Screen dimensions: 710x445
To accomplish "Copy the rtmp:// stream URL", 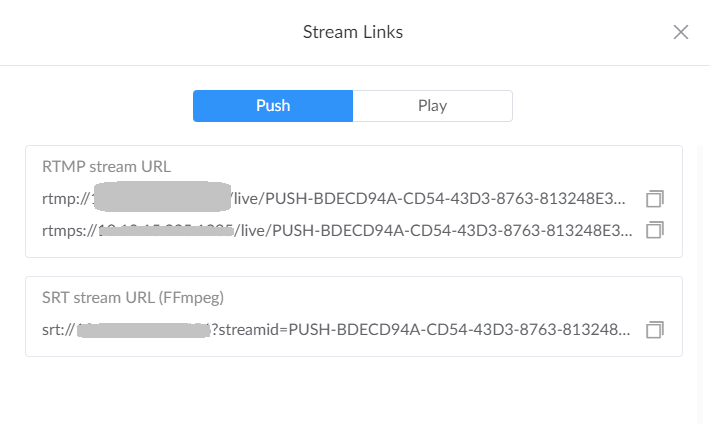I will point(655,198).
